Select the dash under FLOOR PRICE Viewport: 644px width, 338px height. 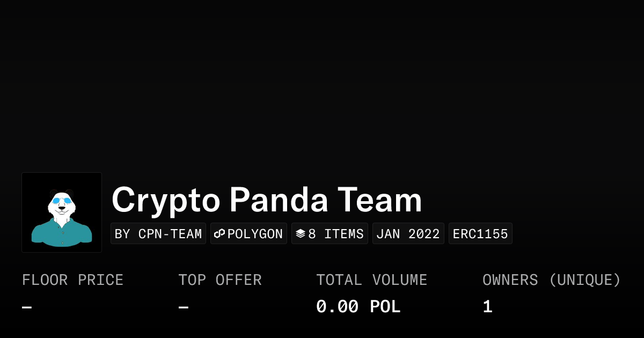tap(27, 307)
